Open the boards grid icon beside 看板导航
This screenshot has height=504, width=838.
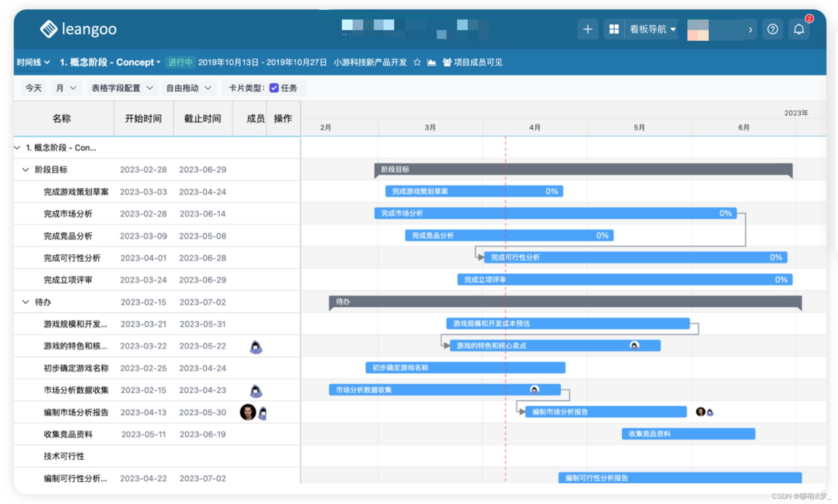(614, 29)
